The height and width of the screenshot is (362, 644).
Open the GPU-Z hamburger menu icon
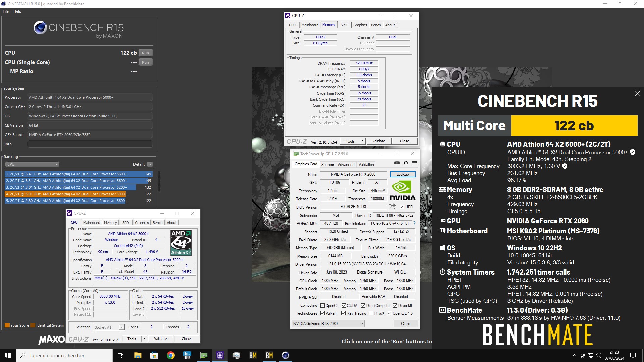click(x=414, y=163)
